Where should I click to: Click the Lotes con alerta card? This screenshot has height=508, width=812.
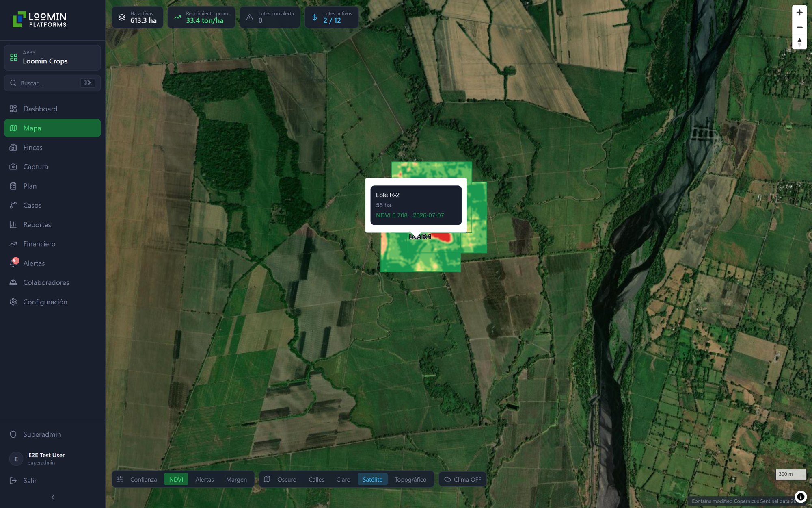click(x=270, y=17)
